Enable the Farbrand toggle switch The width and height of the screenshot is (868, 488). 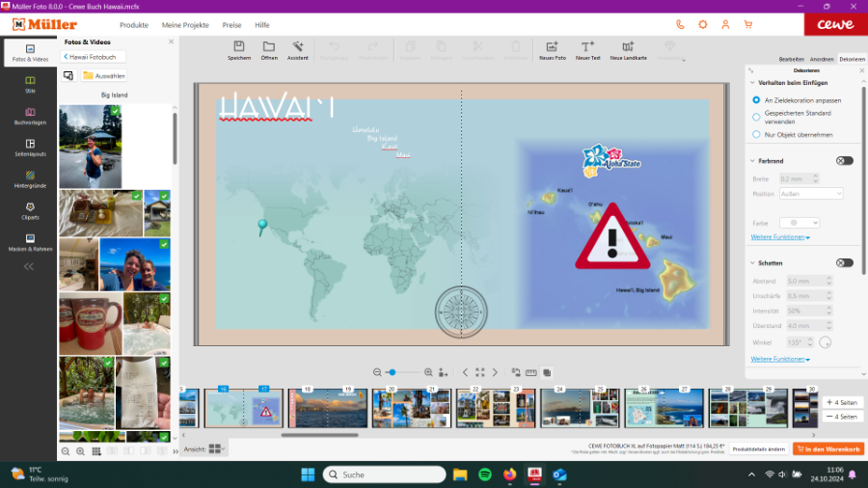tap(844, 161)
